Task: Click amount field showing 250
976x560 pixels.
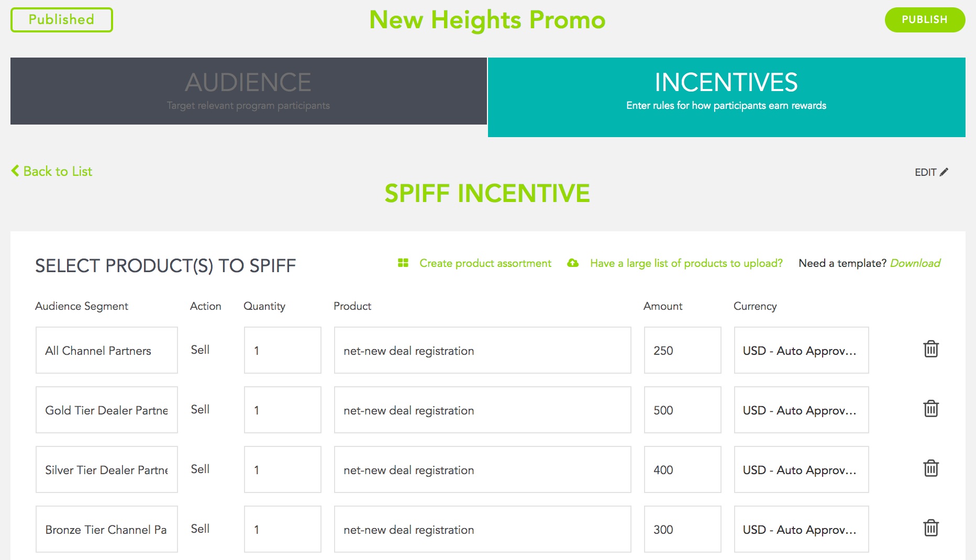Action: 682,350
